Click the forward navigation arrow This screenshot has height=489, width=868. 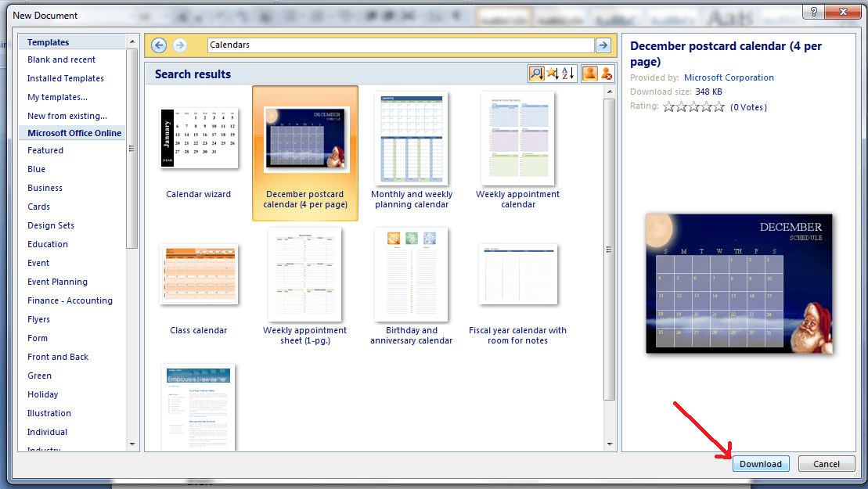[x=179, y=45]
